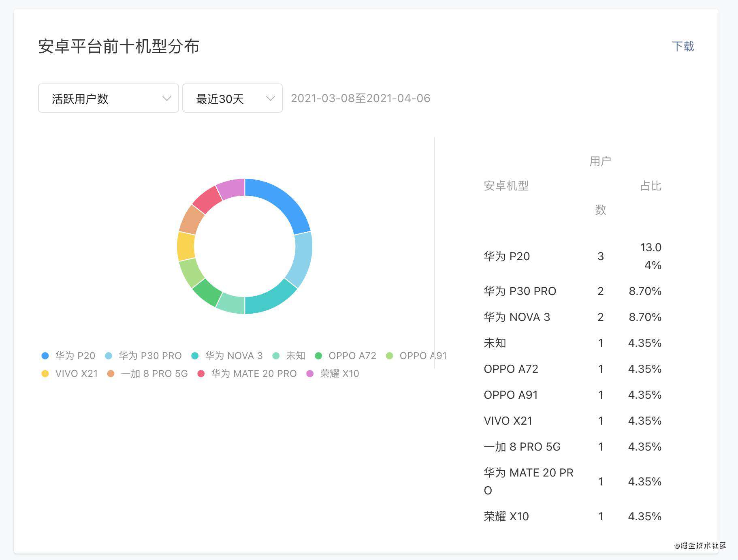738x560 pixels.
Task: Click the orange 一加 8 PRO donut segment
Action: [191, 219]
